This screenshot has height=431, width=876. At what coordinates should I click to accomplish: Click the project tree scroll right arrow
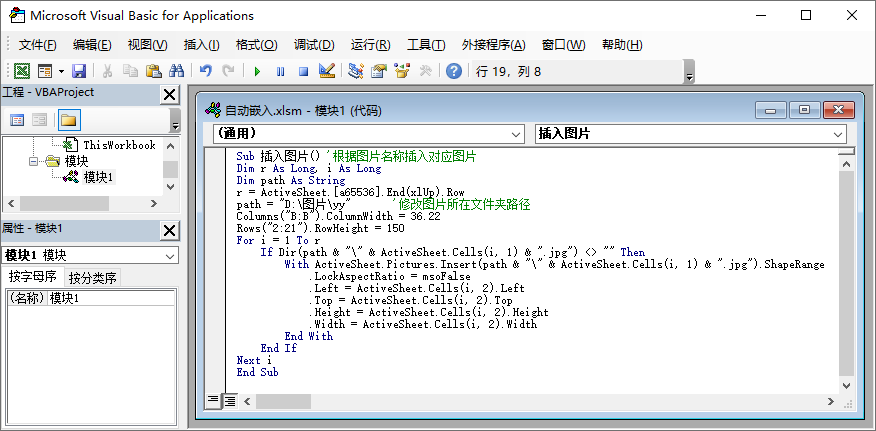tap(154, 204)
